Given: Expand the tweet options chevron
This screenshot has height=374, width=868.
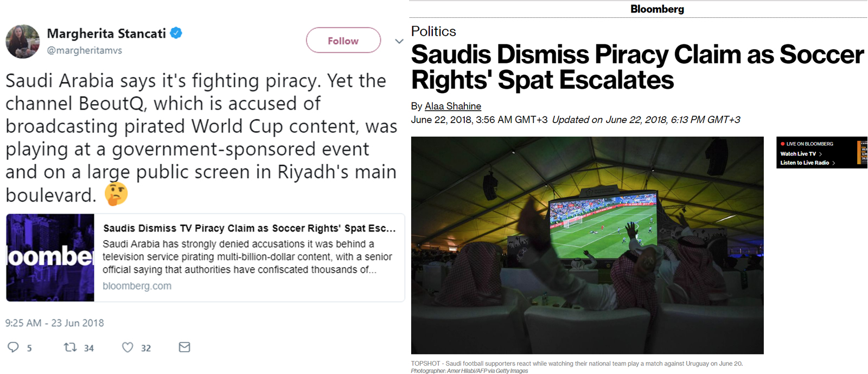Looking at the screenshot, I should pos(399,41).
